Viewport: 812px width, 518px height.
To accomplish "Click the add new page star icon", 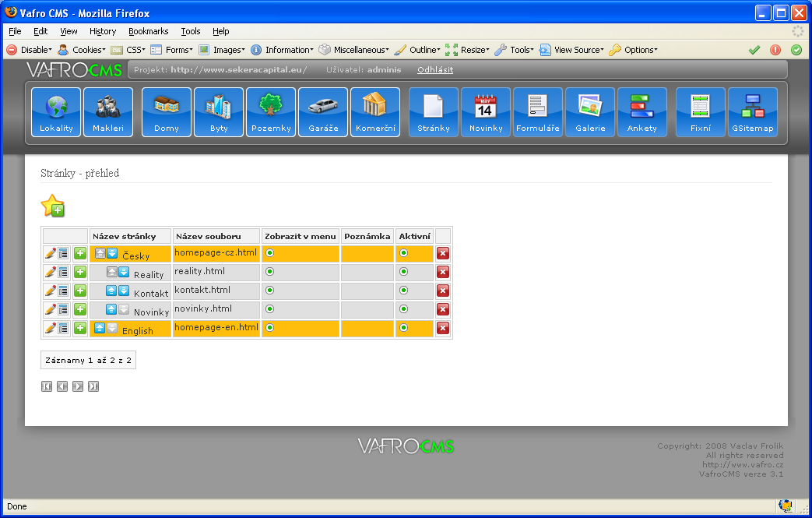I will [53, 206].
